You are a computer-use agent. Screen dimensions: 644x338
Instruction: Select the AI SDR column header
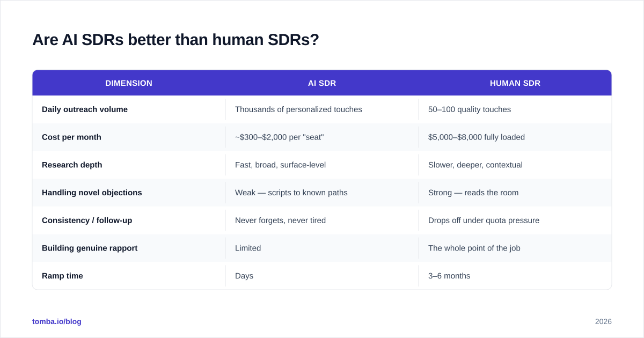tap(322, 83)
